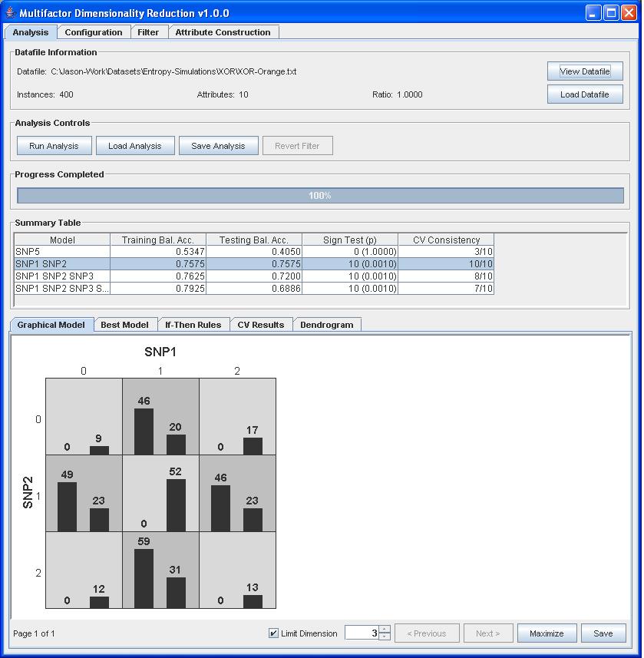
Task: Click the 100% progress bar
Action: (x=320, y=196)
